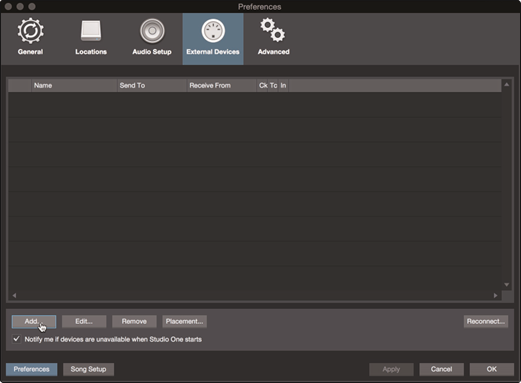Click the device list scroll left arrow

14,295
